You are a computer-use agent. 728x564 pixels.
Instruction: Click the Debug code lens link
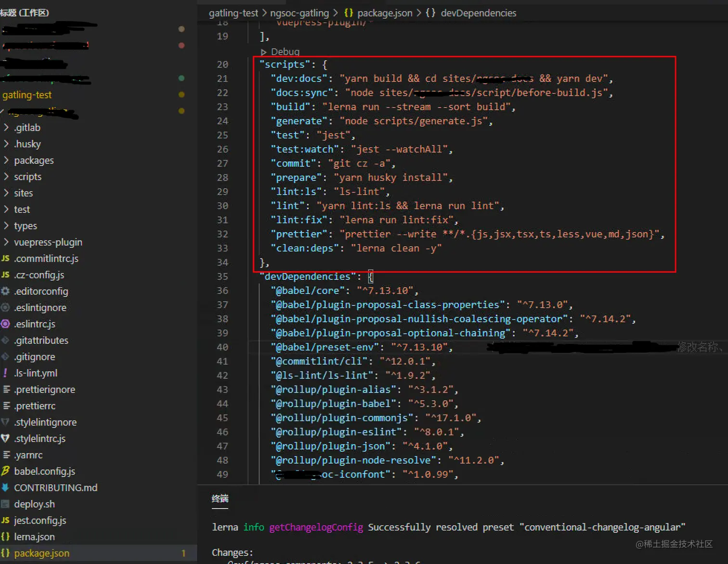click(x=285, y=52)
